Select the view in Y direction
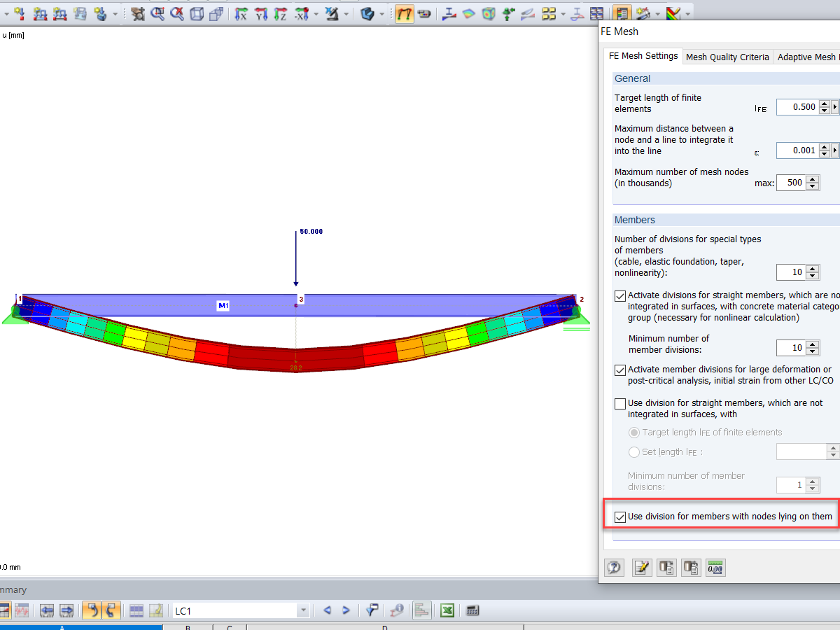This screenshot has width=840, height=630. coord(260,13)
